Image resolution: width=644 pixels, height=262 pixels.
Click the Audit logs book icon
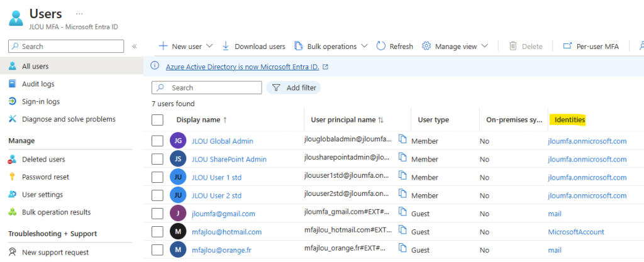point(13,84)
